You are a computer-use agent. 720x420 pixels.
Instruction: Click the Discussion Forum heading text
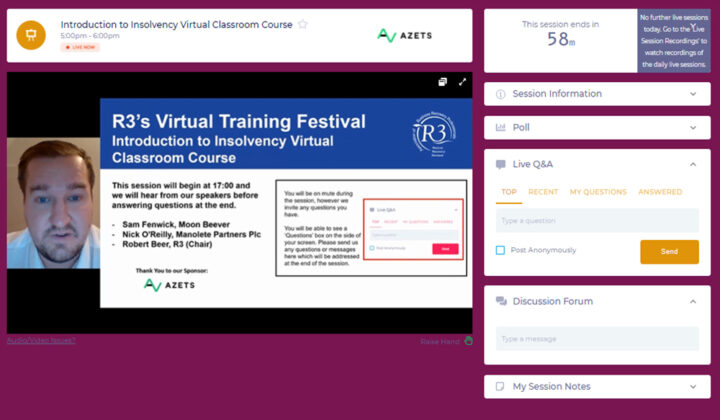coord(552,301)
